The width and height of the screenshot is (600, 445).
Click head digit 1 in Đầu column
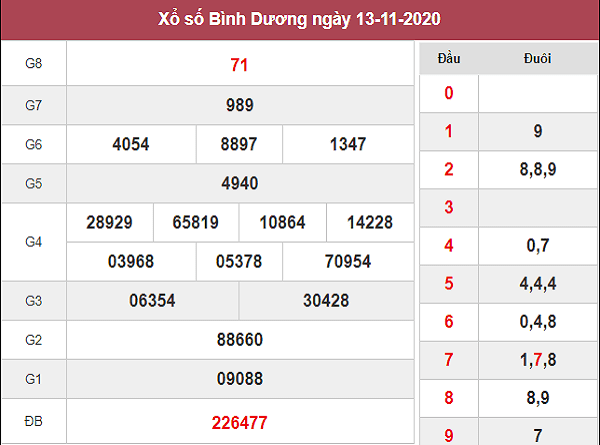[x=449, y=131]
